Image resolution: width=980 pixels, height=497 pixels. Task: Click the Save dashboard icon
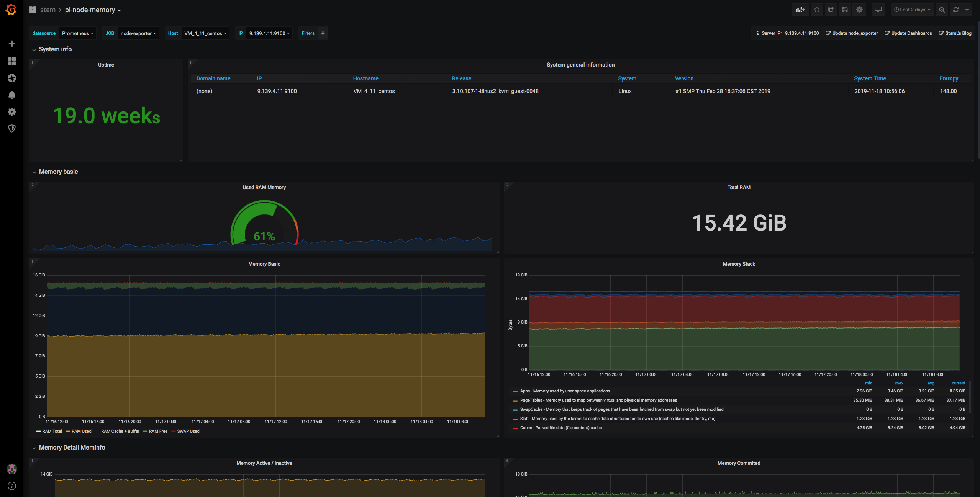click(845, 10)
